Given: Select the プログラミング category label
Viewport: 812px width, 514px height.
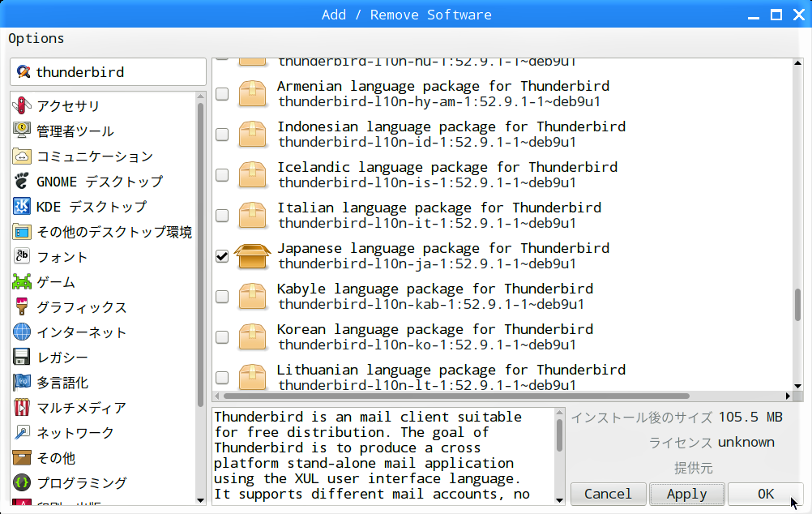Looking at the screenshot, I should coord(81,483).
